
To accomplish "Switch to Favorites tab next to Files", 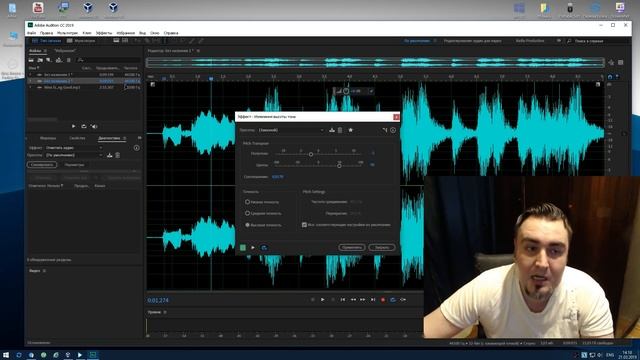I will [65, 51].
